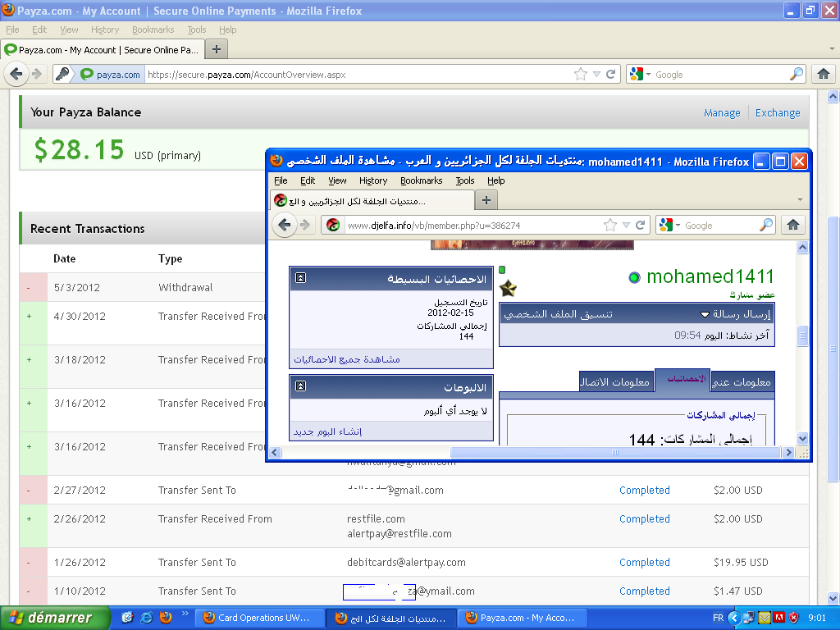Select the Payza.com - My Account browser tab

pos(101,50)
